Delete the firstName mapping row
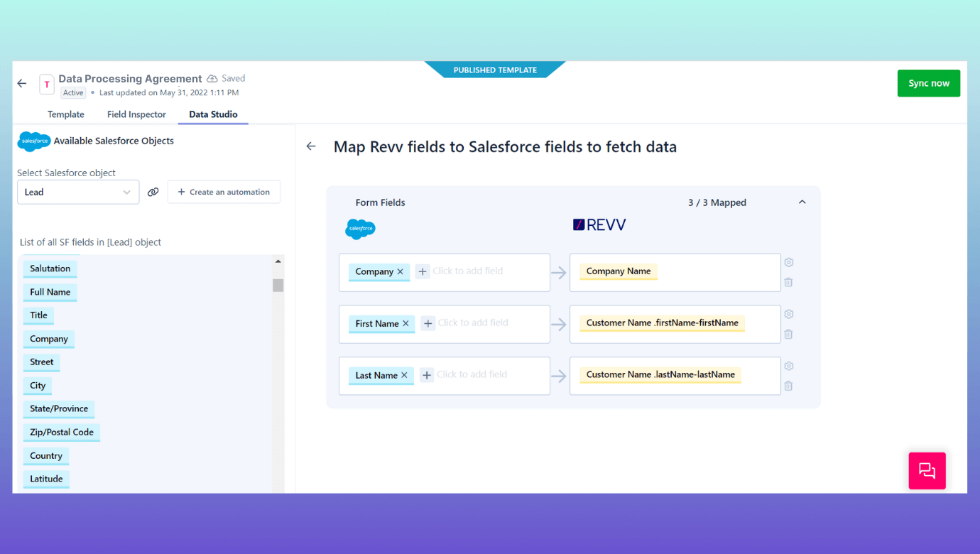Viewport: 980px width, 554px height. [x=788, y=334]
